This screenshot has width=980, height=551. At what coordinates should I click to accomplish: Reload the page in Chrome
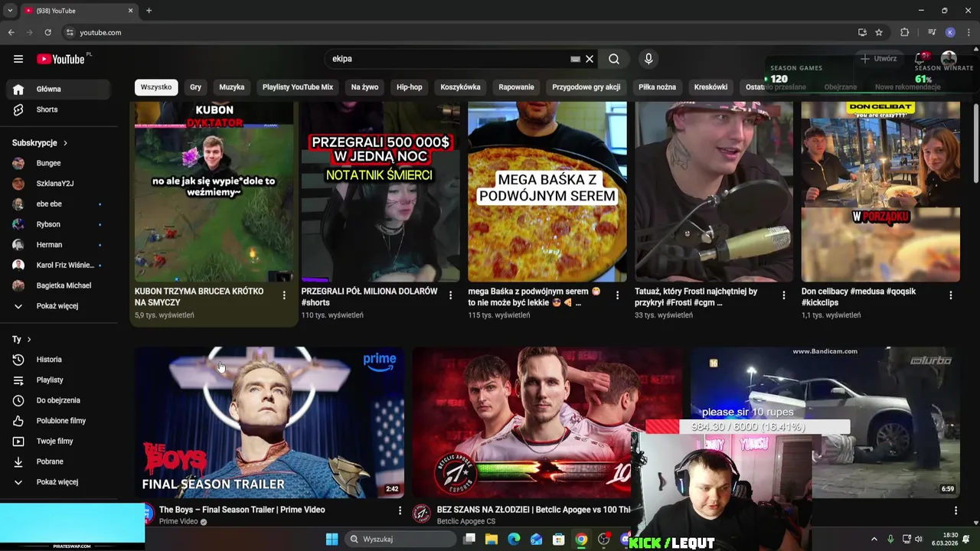pos(47,32)
